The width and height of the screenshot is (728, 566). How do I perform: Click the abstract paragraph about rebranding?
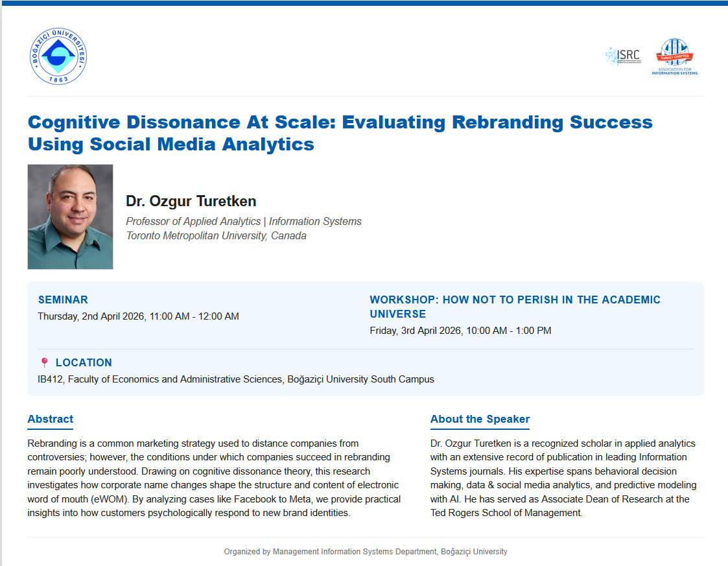[214, 478]
